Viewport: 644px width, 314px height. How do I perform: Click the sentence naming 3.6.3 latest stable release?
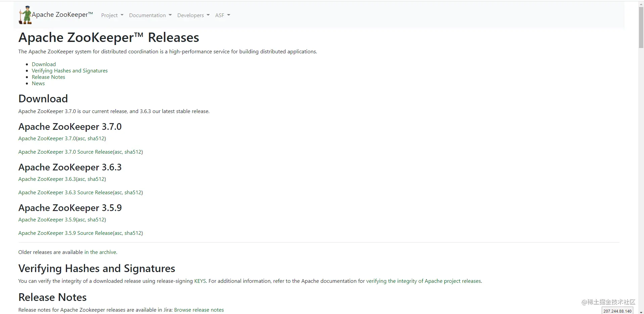[114, 111]
